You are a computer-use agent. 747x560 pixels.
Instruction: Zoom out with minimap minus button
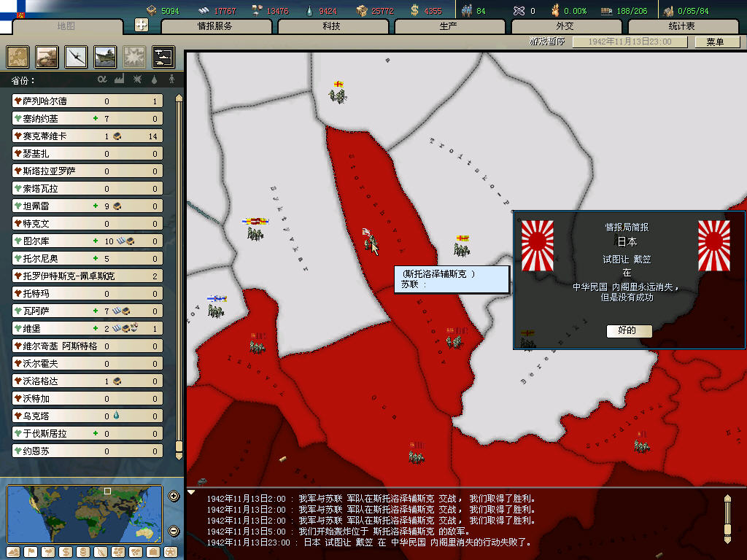pos(174,531)
